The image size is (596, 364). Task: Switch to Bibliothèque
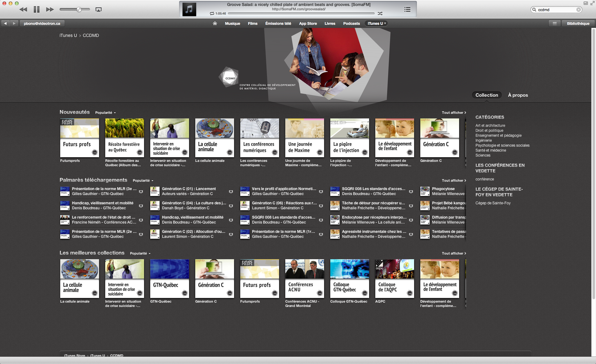point(578,23)
